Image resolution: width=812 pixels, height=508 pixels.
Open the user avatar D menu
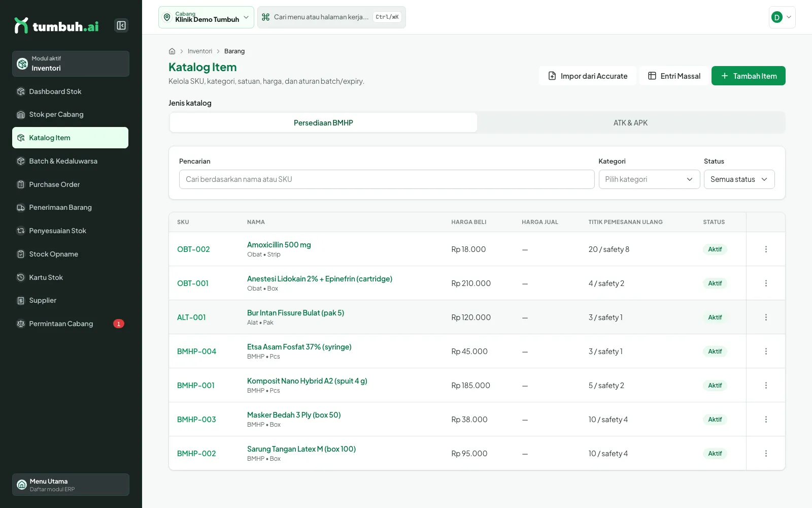(782, 17)
